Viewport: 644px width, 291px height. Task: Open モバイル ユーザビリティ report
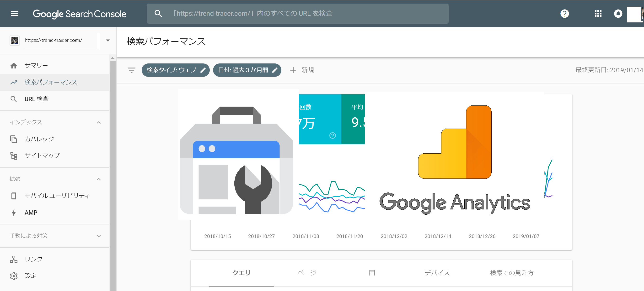(x=54, y=196)
